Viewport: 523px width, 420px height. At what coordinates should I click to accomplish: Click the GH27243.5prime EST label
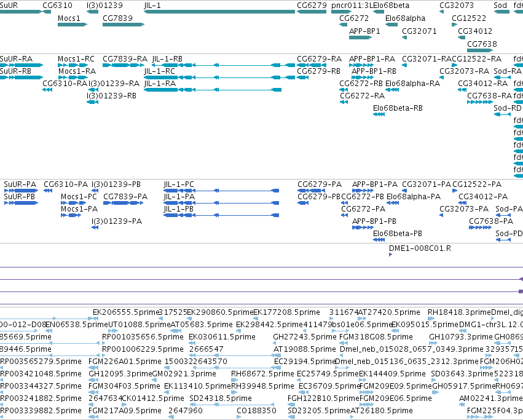tap(305, 337)
